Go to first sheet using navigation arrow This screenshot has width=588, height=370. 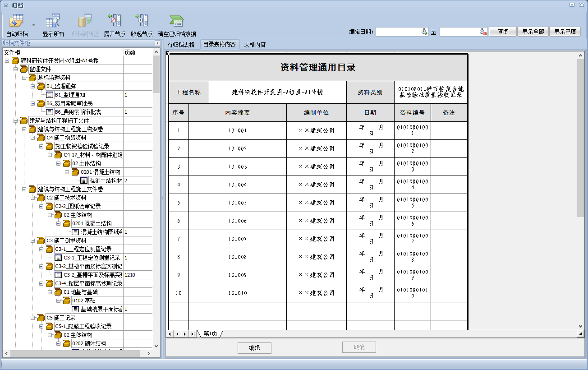(x=170, y=334)
